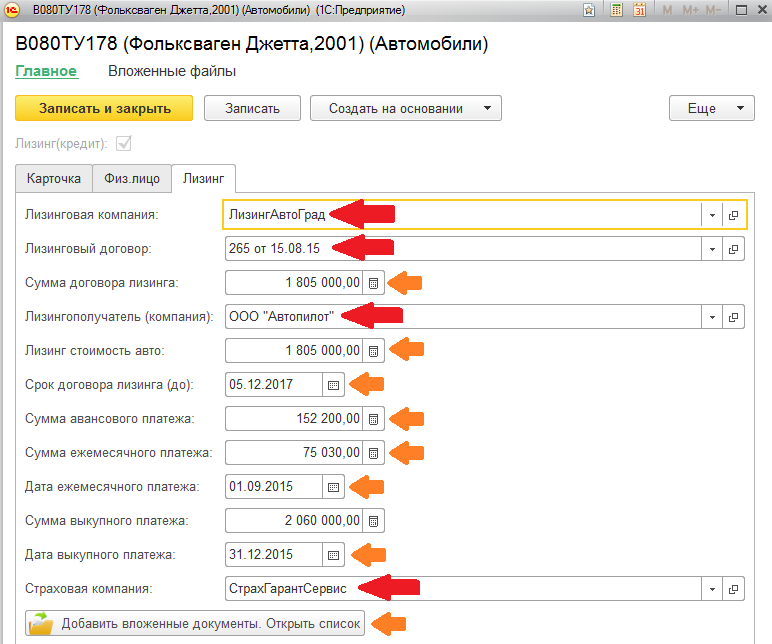Open the Страховая компания record via open icon

click(733, 589)
